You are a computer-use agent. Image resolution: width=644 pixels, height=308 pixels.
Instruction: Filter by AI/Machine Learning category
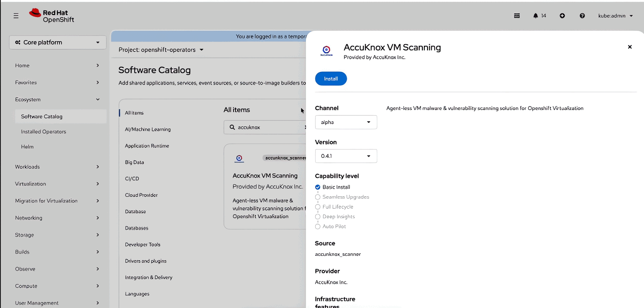(148, 129)
